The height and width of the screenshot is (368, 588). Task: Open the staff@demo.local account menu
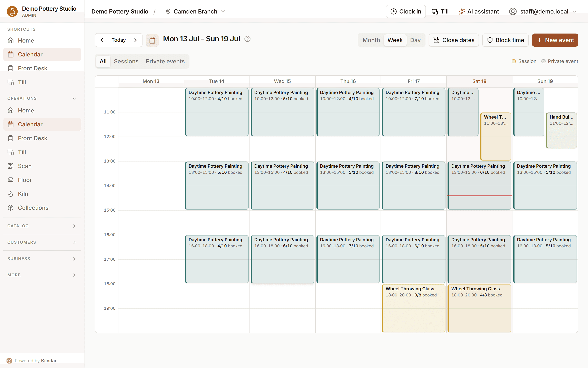542,11
